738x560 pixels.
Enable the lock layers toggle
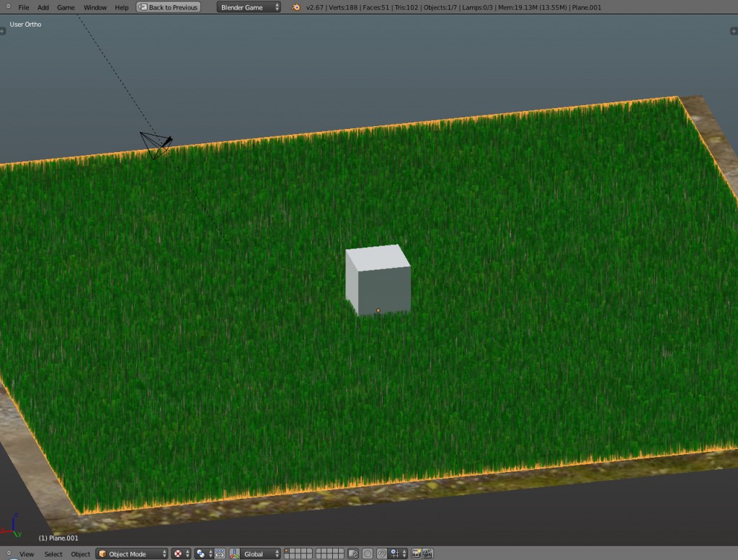pos(354,554)
